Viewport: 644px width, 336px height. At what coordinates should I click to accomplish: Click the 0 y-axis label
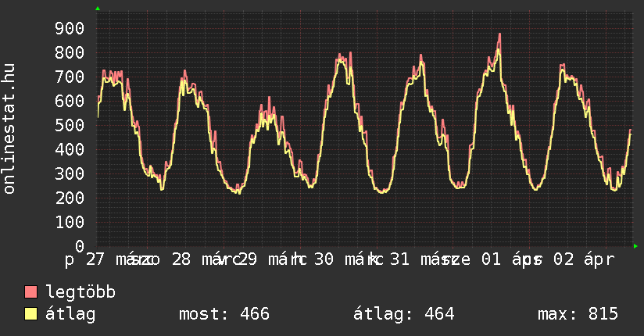80,246
